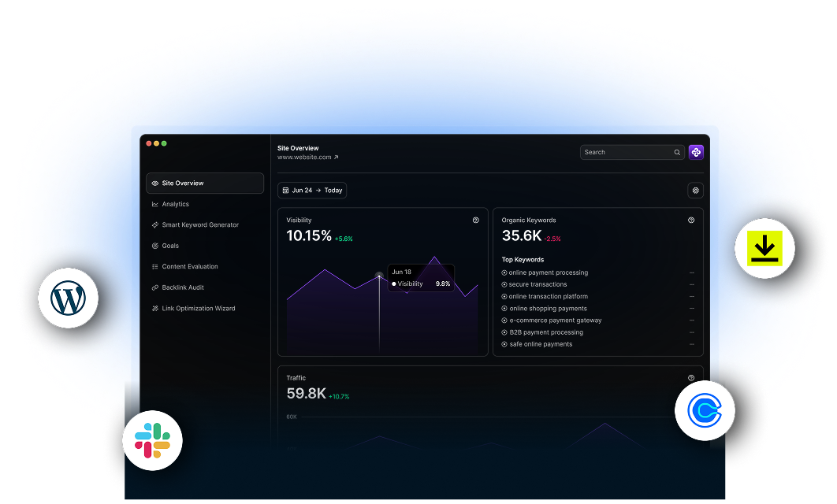Click the external arrow next to website URL
837x504 pixels.
pyautogui.click(x=336, y=157)
